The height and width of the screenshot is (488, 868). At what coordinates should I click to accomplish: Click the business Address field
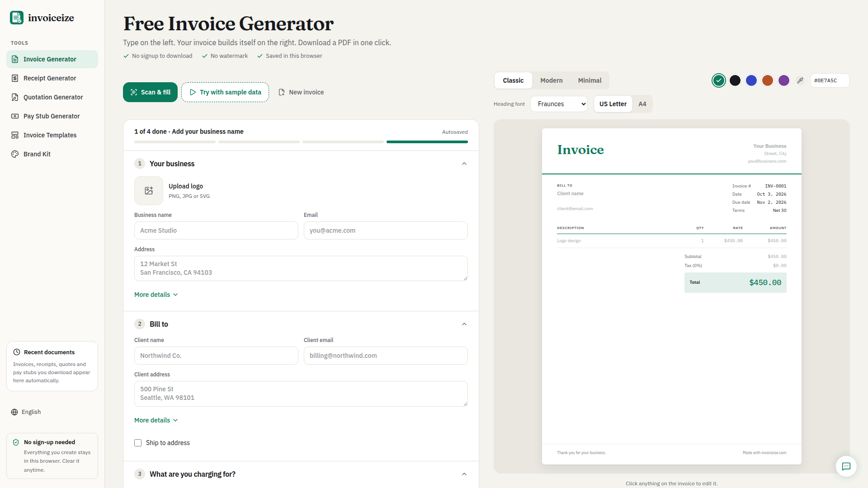pos(301,268)
